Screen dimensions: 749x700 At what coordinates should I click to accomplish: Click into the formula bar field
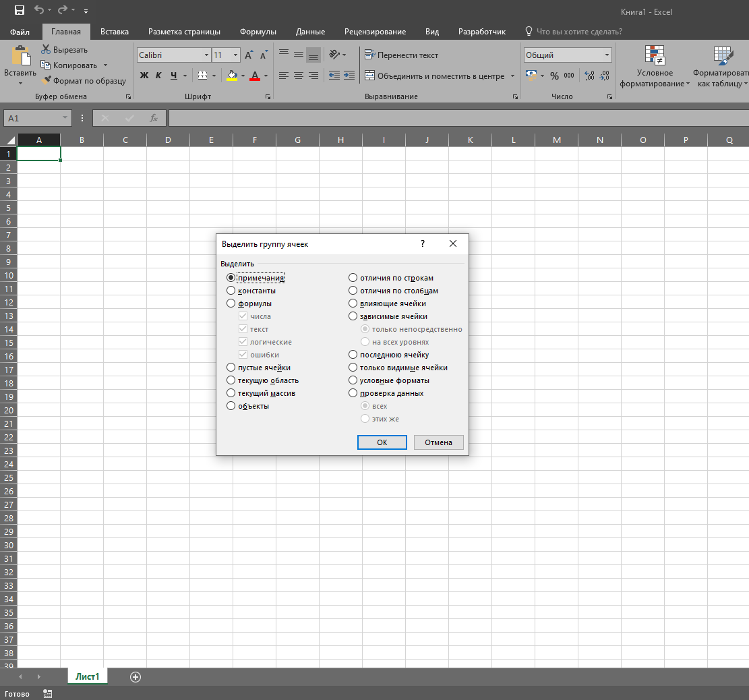pyautogui.click(x=458, y=118)
